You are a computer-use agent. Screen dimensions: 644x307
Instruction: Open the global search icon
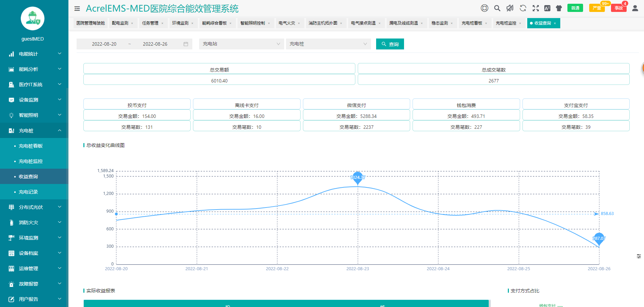click(497, 7)
